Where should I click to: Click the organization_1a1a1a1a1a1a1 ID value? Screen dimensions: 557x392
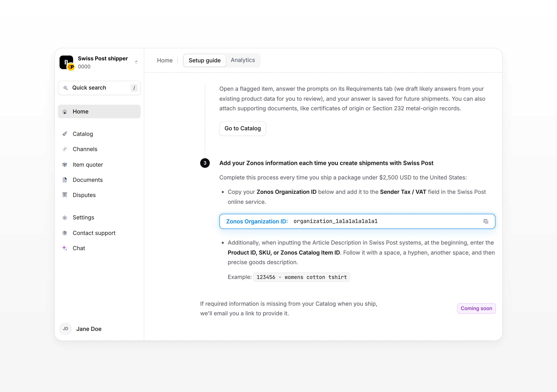coord(336,221)
